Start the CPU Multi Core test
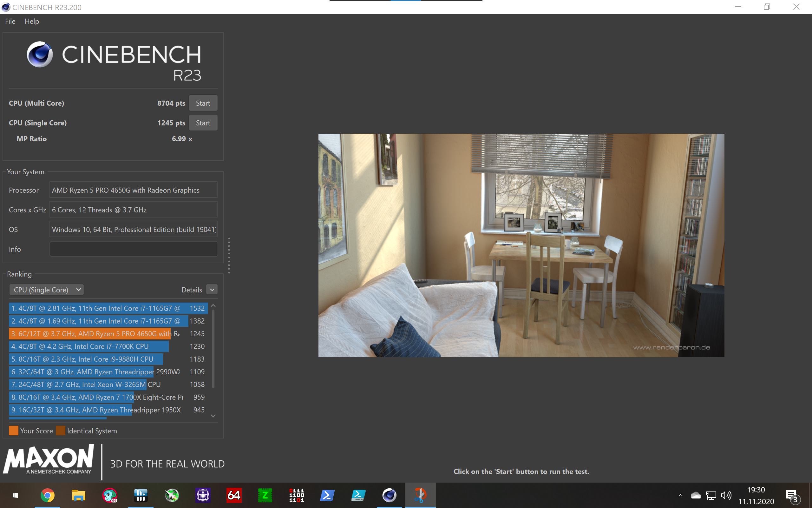The height and width of the screenshot is (508, 812). tap(203, 103)
